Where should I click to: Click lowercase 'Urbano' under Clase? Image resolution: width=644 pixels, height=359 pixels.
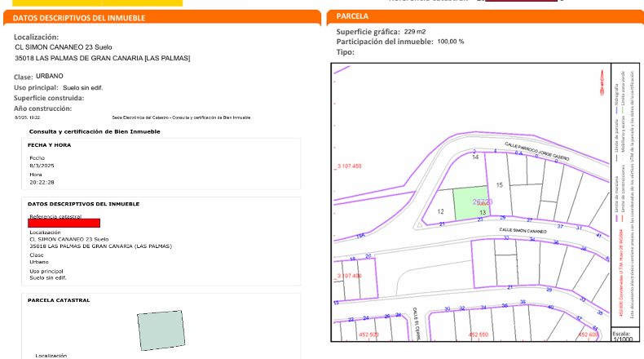pyautogui.click(x=39, y=262)
